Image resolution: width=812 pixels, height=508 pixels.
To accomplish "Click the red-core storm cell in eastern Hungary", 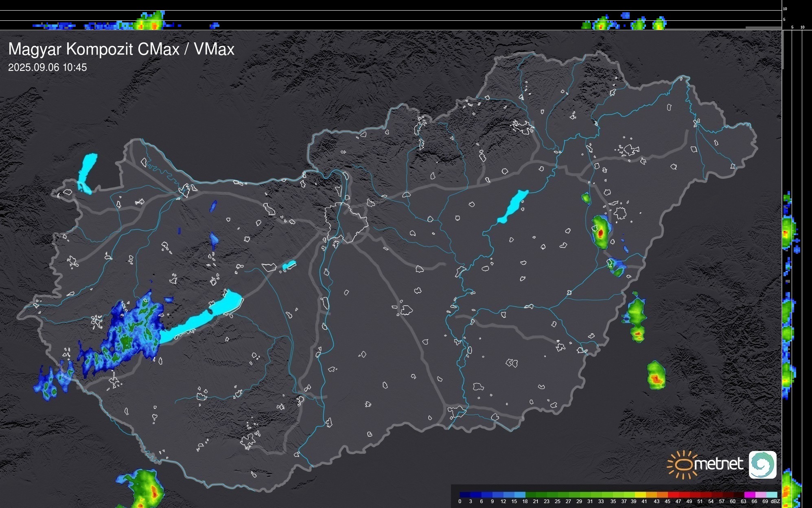I will pos(601,233).
